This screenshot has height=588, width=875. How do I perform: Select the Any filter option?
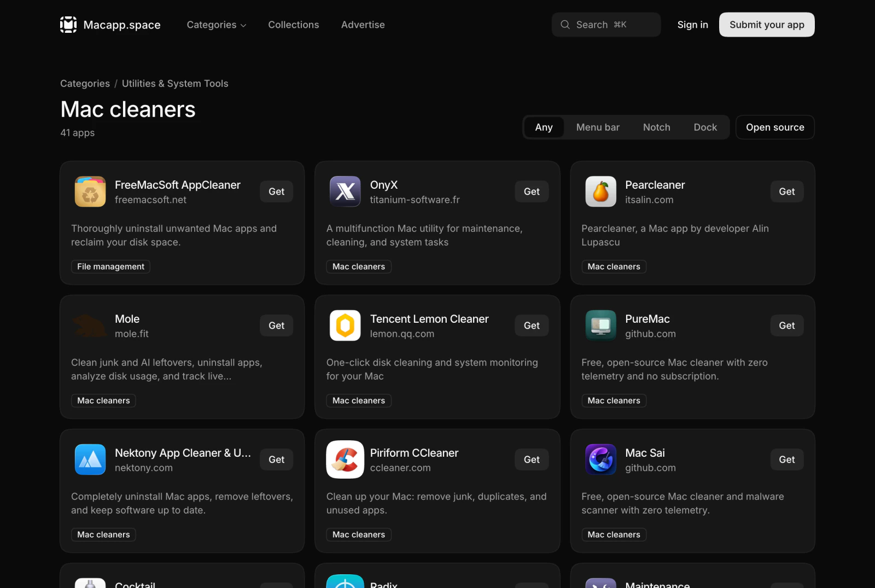coord(544,127)
